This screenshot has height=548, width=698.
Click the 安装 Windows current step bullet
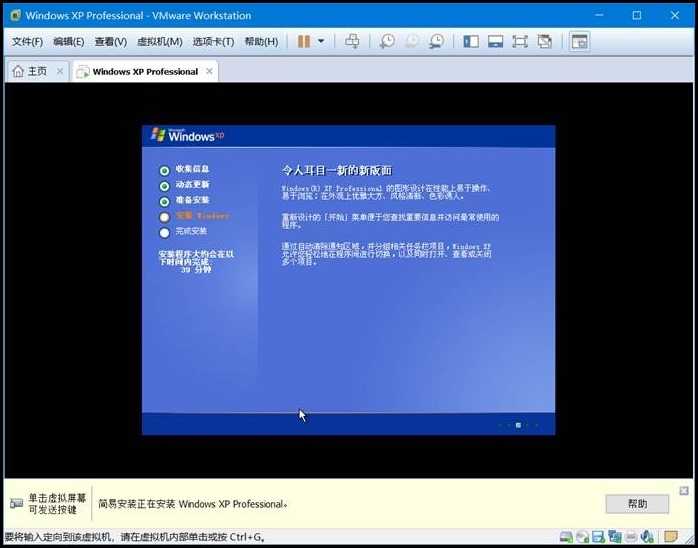coord(165,217)
